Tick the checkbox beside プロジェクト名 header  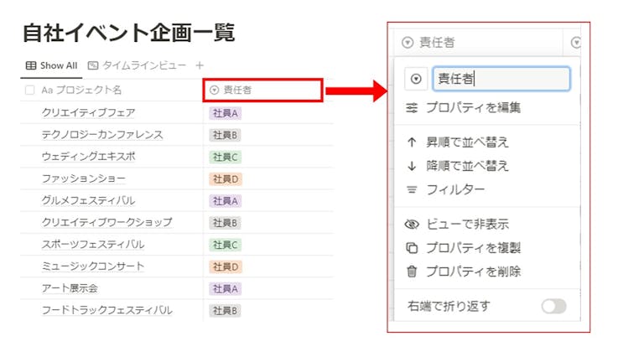pos(29,90)
